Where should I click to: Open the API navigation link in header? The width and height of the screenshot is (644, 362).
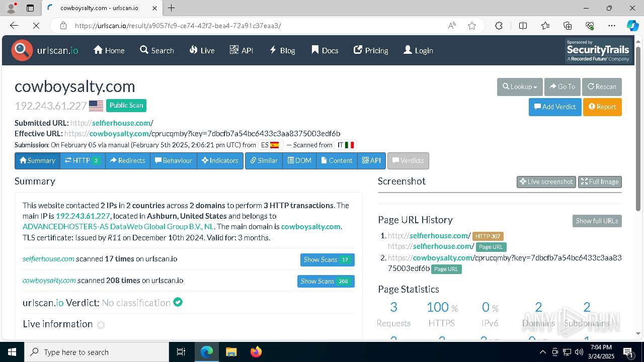[242, 50]
